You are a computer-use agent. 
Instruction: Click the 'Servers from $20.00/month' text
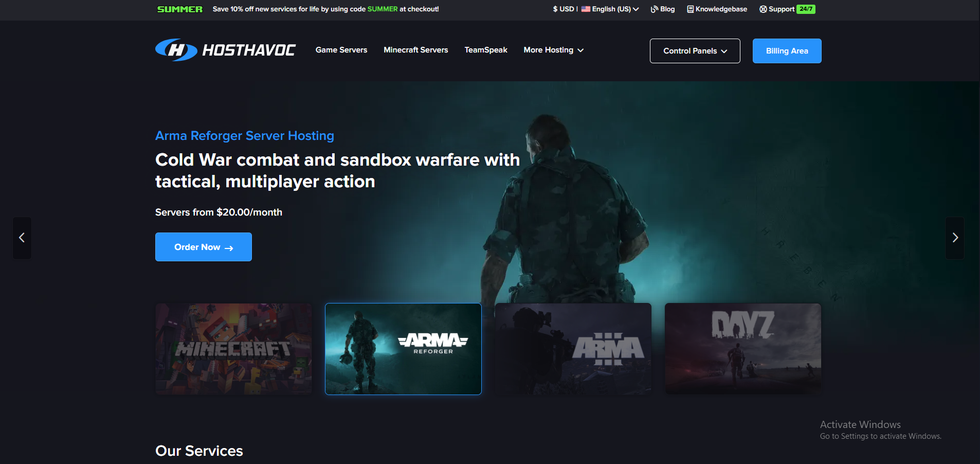219,212
